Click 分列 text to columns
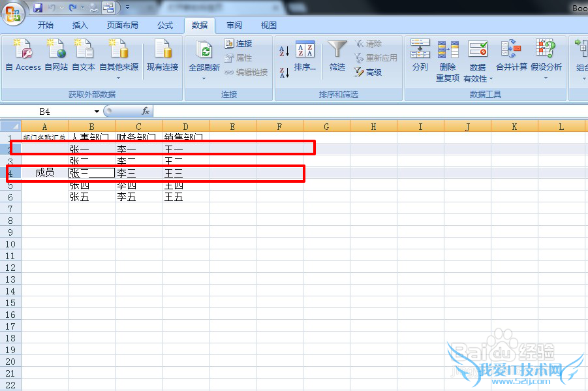This screenshot has height=391, width=588. pyautogui.click(x=420, y=55)
